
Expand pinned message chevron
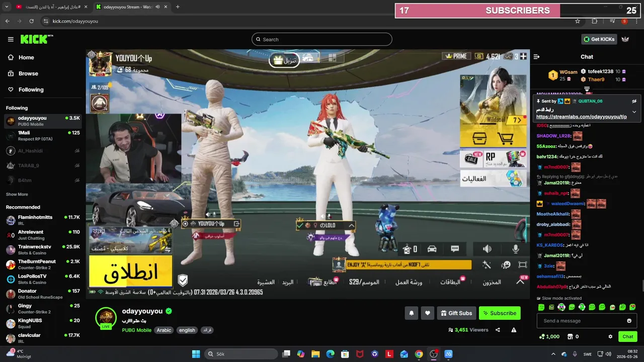[x=634, y=112]
